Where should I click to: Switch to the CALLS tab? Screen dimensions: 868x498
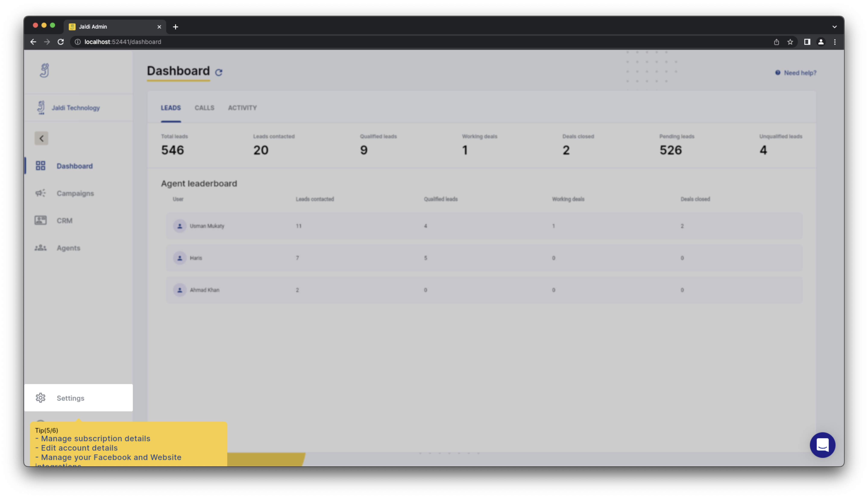tap(204, 108)
